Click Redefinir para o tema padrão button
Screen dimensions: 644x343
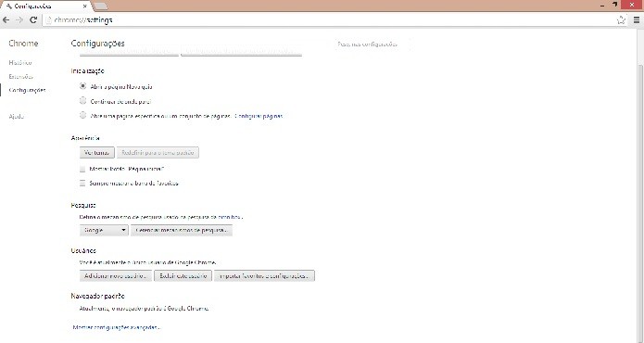(158, 152)
